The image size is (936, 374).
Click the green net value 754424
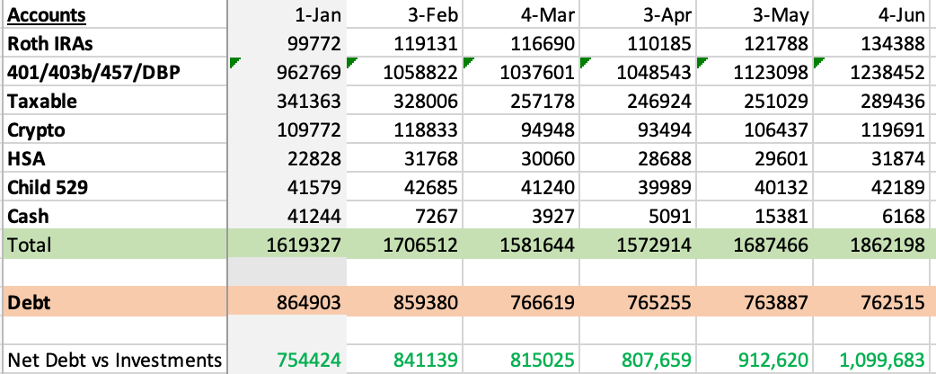287,360
